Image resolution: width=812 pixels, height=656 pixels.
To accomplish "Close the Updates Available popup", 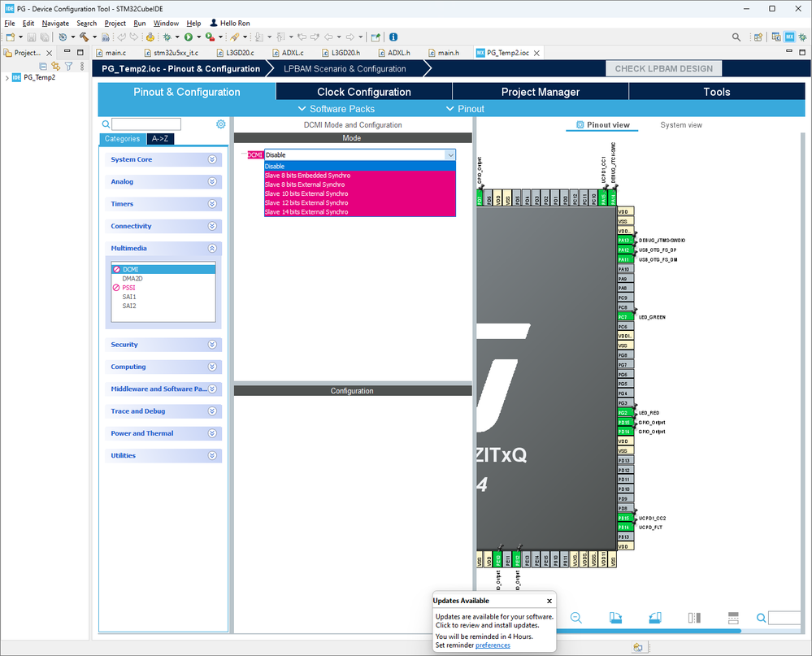I will click(549, 601).
